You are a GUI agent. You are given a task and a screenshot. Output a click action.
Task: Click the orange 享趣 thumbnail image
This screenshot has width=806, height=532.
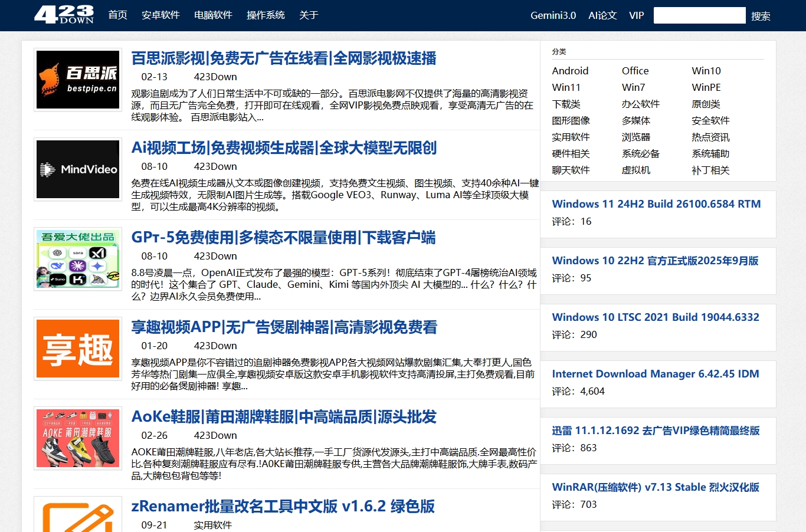[77, 348]
